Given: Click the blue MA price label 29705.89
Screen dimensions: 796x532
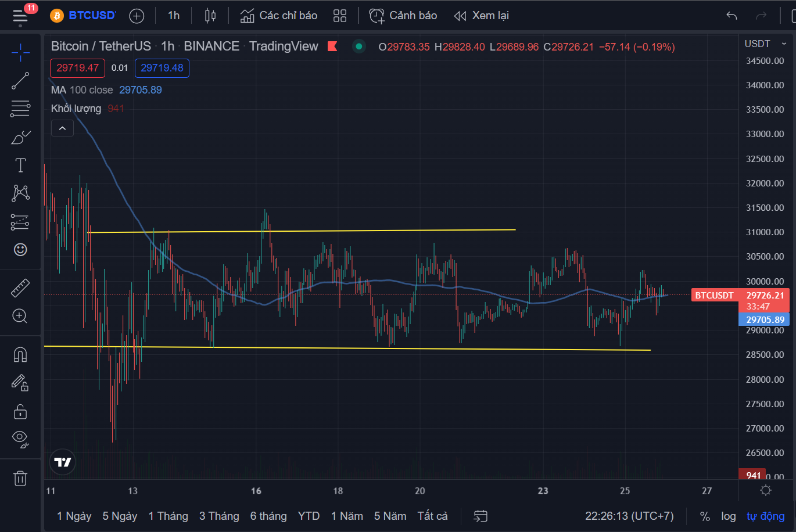Looking at the screenshot, I should (x=765, y=319).
